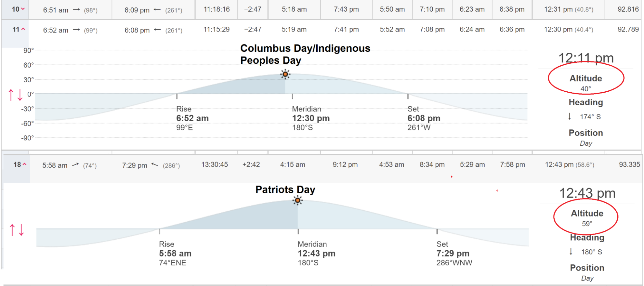Click pink up-down arrows beside Columbus Day graph

(15, 95)
